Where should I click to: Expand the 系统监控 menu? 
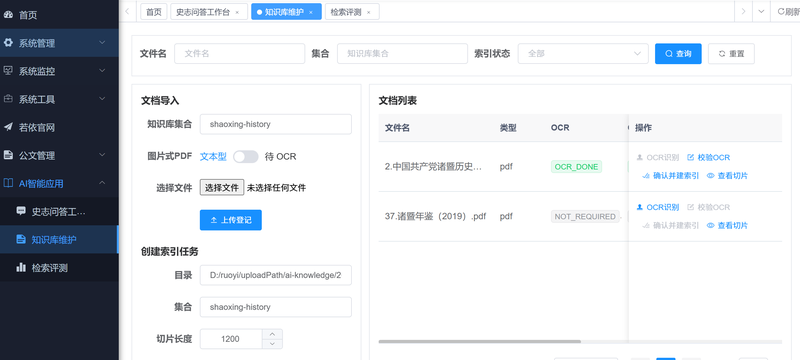click(102, 71)
